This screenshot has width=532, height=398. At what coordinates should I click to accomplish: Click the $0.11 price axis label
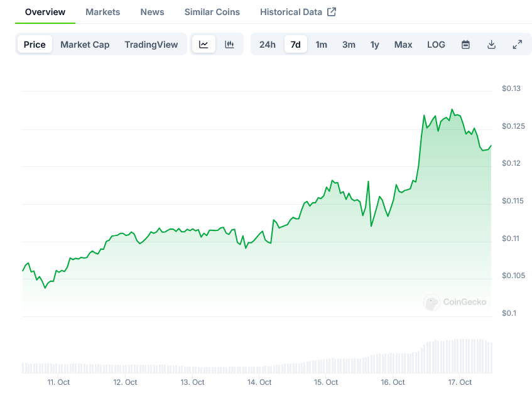511,239
